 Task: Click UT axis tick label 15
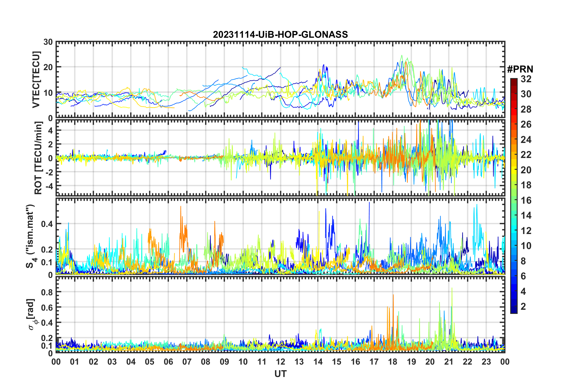[x=337, y=362]
